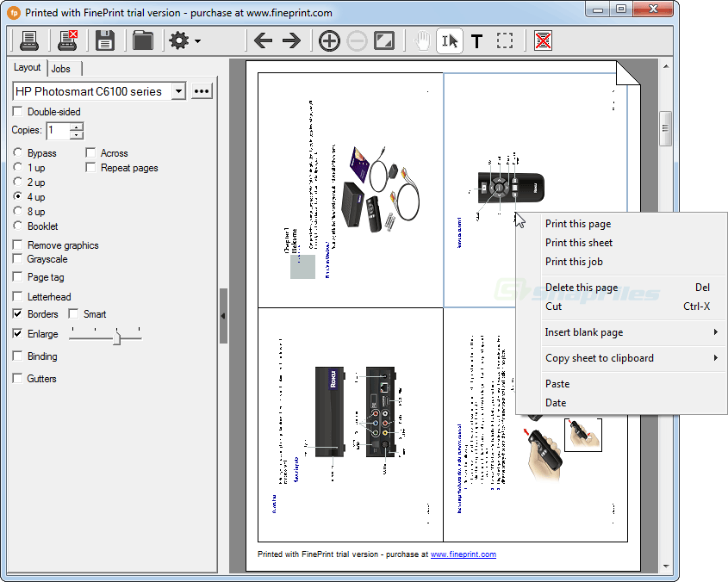The height and width of the screenshot is (582, 728).
Task: Uncheck the Borders checkbox
Action: click(x=17, y=313)
